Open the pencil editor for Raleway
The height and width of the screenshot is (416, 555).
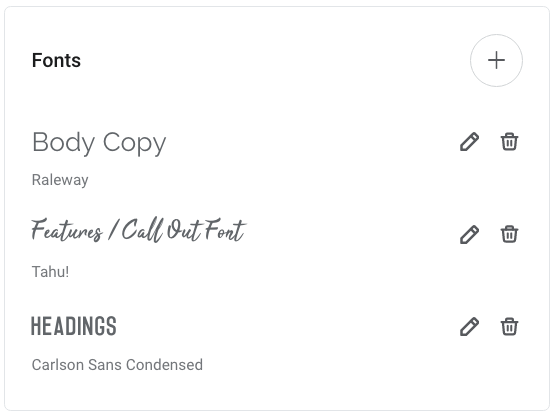coord(469,142)
